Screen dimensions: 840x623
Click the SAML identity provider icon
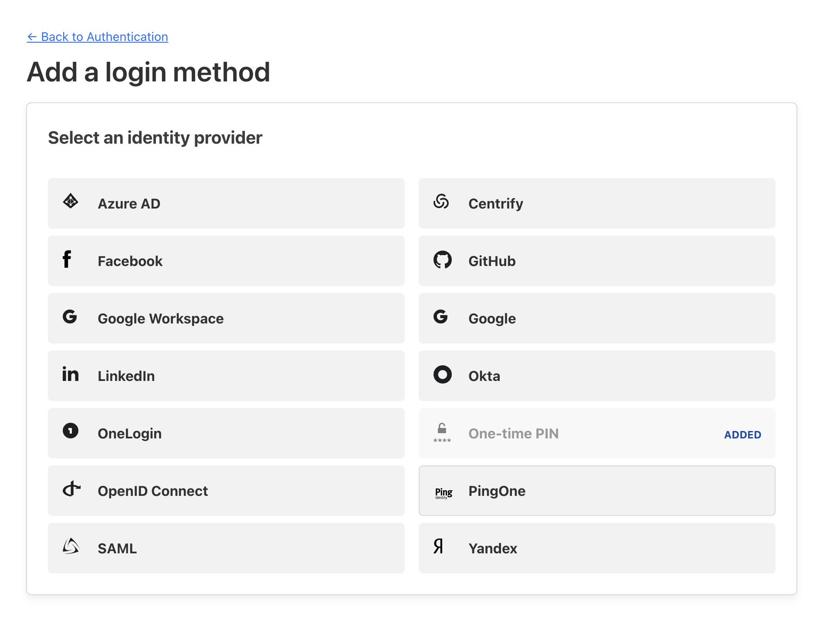click(x=72, y=547)
